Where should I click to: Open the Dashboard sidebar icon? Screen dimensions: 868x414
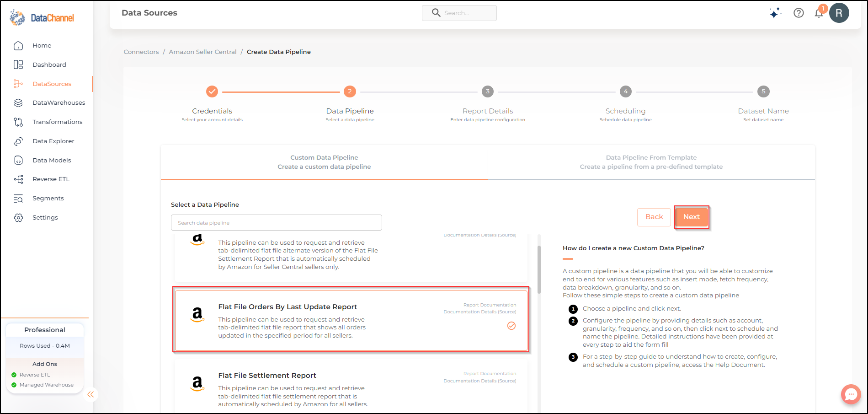pyautogui.click(x=18, y=65)
